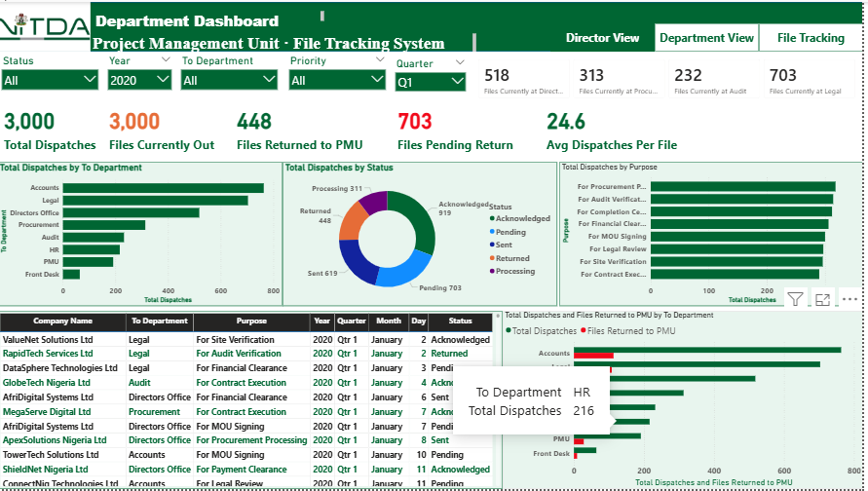Sort table by Status column header

[460, 321]
